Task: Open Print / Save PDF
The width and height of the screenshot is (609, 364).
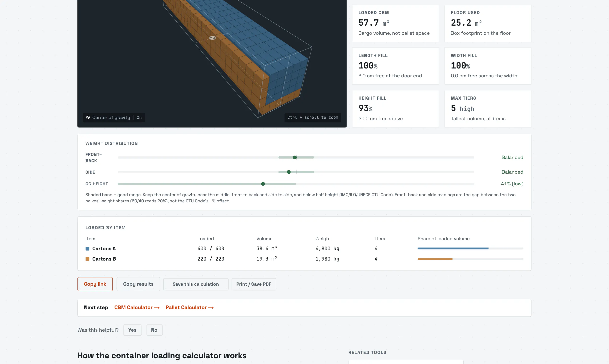Action: 254,284
